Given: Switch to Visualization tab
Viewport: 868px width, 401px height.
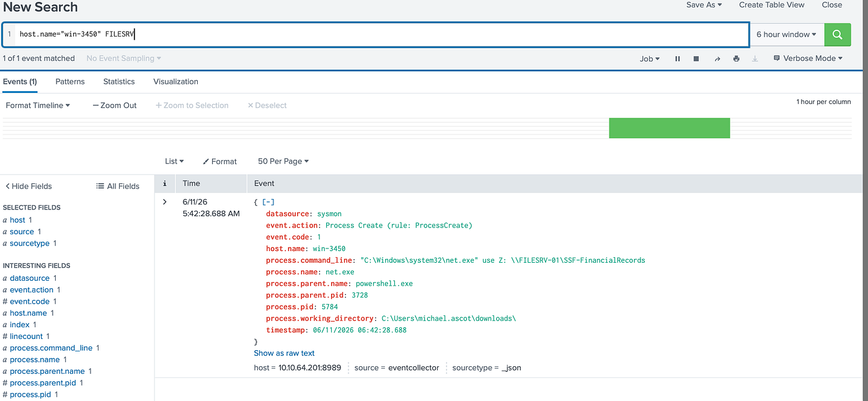Looking at the screenshot, I should coord(176,82).
